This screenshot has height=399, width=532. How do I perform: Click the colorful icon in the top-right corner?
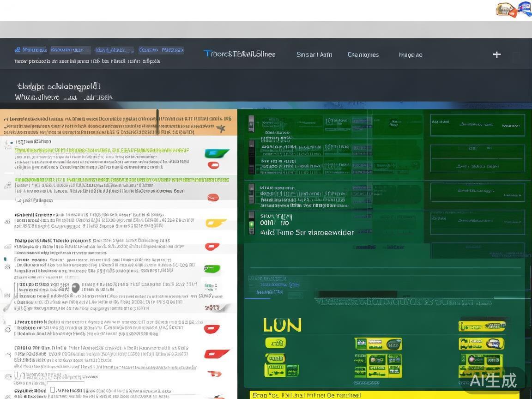514,9
